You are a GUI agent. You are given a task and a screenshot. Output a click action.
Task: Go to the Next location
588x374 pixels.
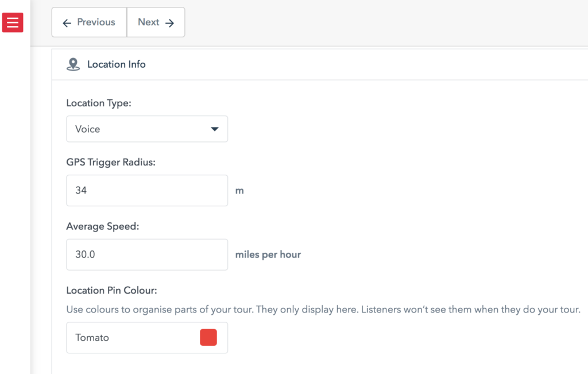(156, 22)
